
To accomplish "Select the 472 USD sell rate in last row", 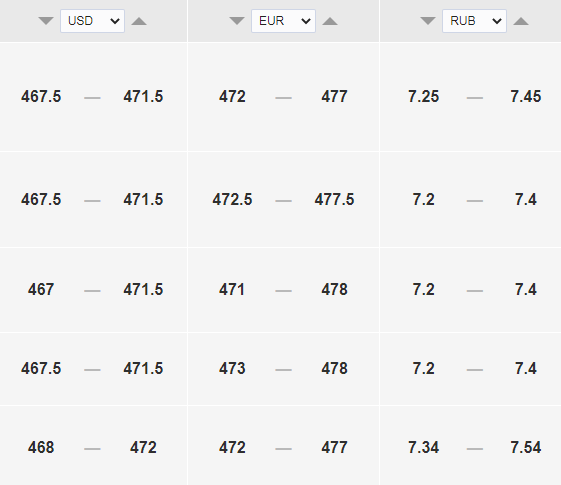I will pos(143,447).
